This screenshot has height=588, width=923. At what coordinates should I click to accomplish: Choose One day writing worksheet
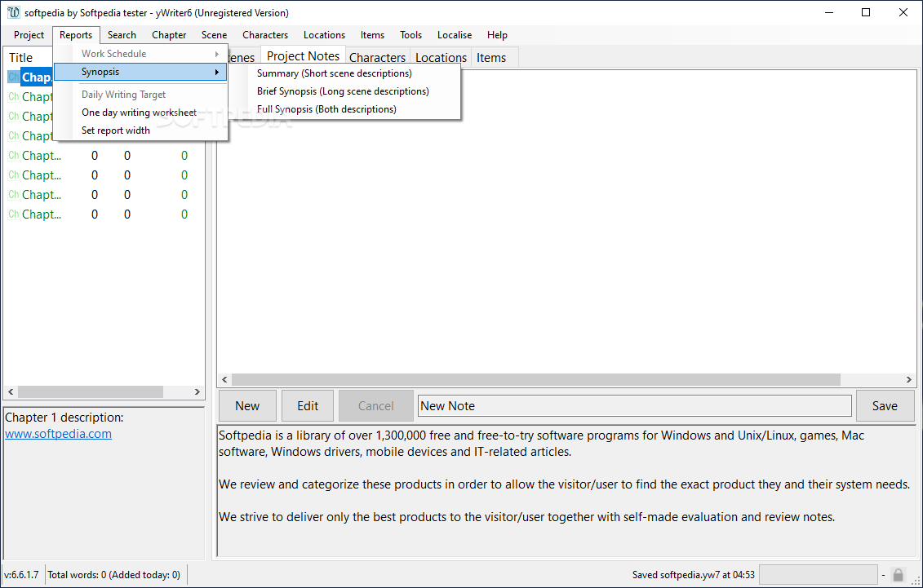[x=140, y=113]
